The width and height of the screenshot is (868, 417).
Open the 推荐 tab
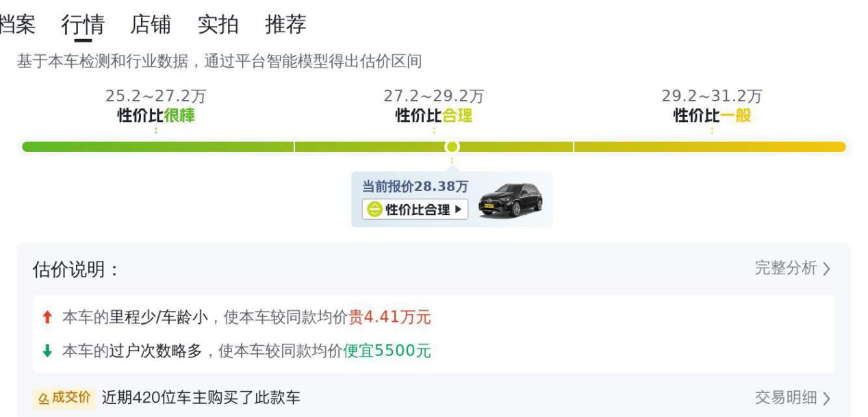pyautogui.click(x=286, y=25)
